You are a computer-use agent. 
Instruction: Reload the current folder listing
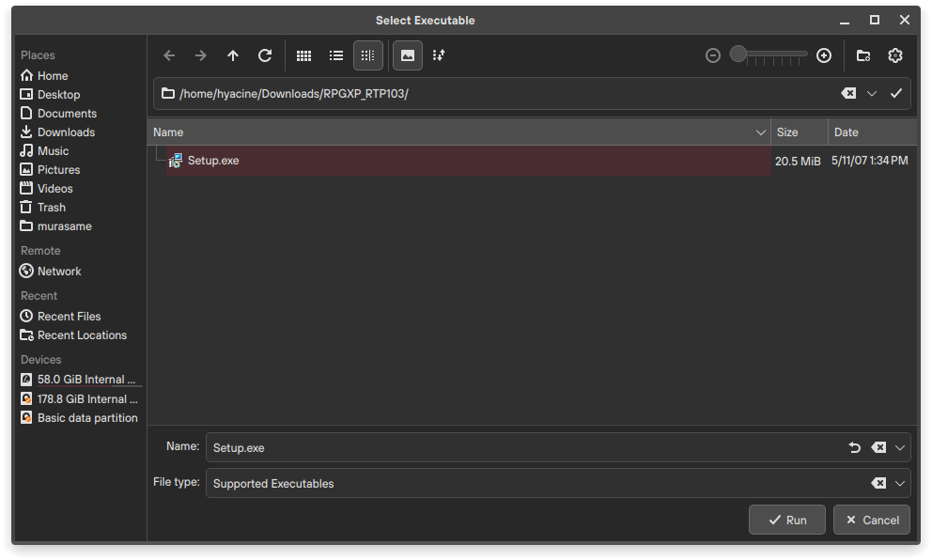(x=265, y=55)
